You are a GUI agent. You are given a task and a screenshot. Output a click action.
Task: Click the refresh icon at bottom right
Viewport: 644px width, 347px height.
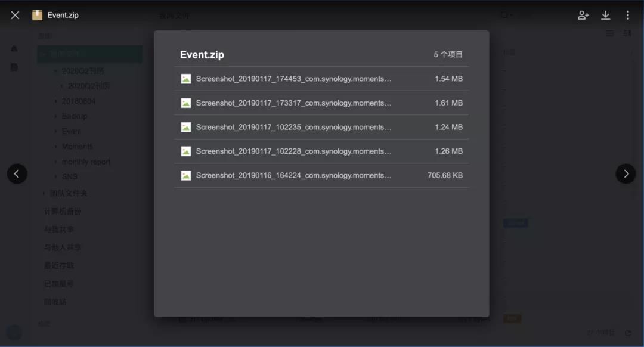627,333
